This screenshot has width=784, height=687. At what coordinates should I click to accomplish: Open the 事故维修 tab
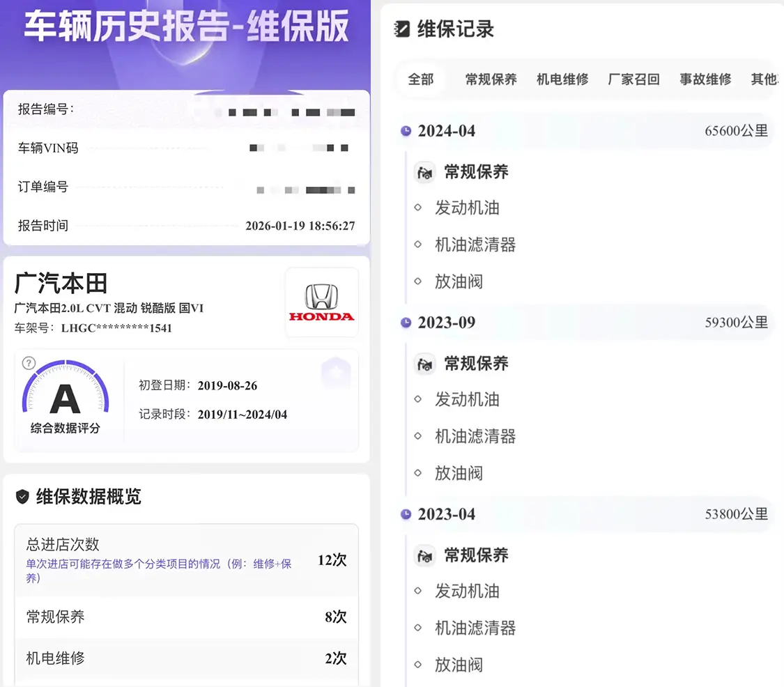coord(705,79)
